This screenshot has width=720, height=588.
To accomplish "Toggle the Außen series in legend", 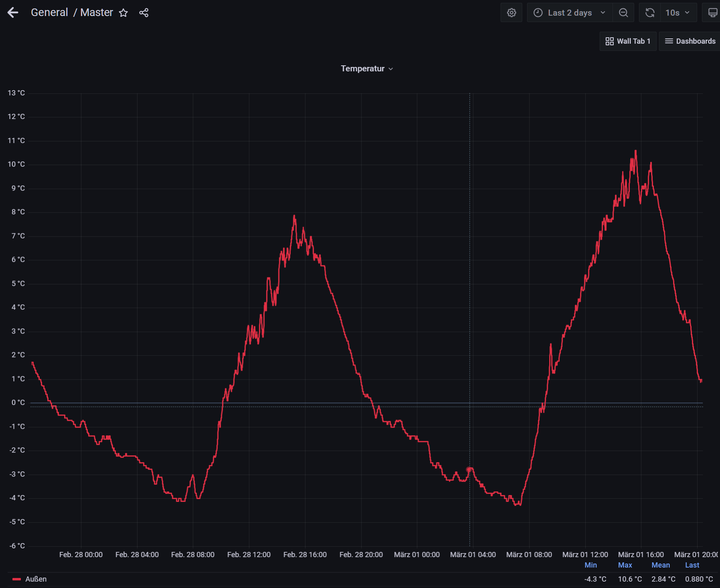I will 36,579.
